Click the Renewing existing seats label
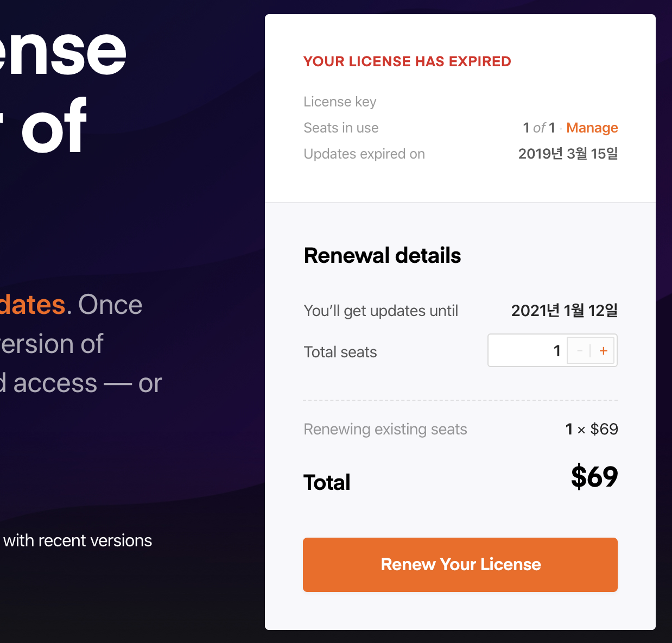Image resolution: width=672 pixels, height=643 pixels. (x=385, y=429)
